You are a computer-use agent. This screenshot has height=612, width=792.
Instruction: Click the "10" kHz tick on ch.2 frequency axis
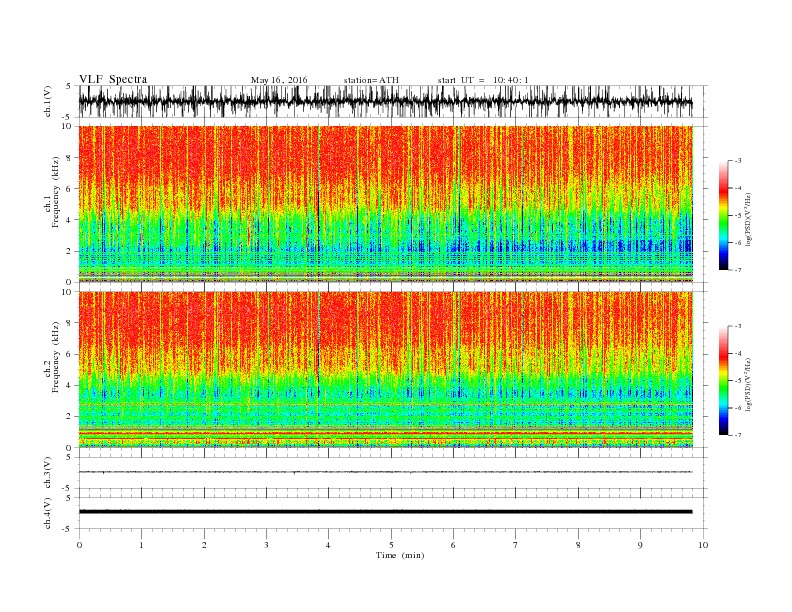pos(67,292)
